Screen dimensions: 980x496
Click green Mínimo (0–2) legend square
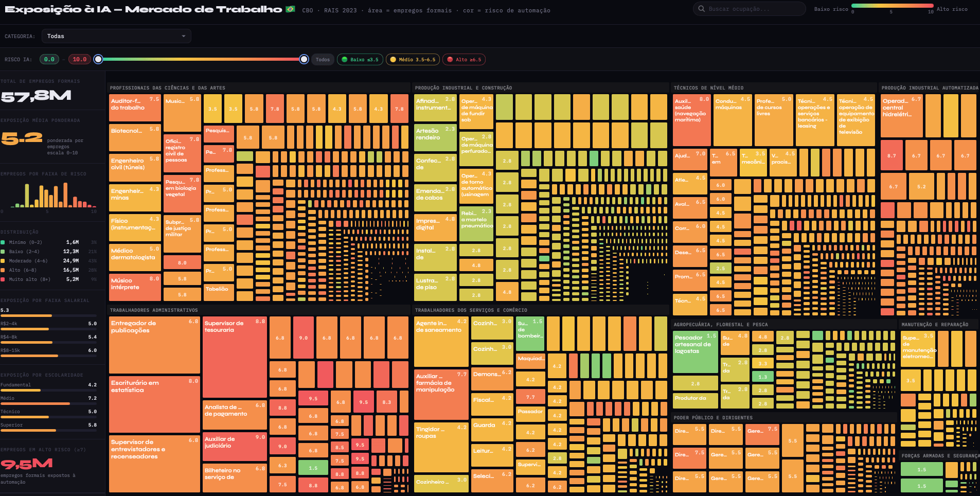point(3,242)
